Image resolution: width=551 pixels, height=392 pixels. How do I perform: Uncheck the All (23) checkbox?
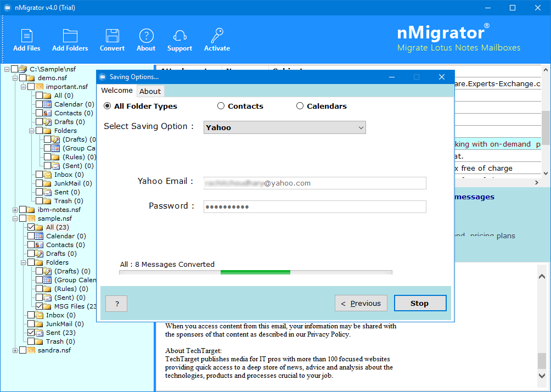point(31,227)
